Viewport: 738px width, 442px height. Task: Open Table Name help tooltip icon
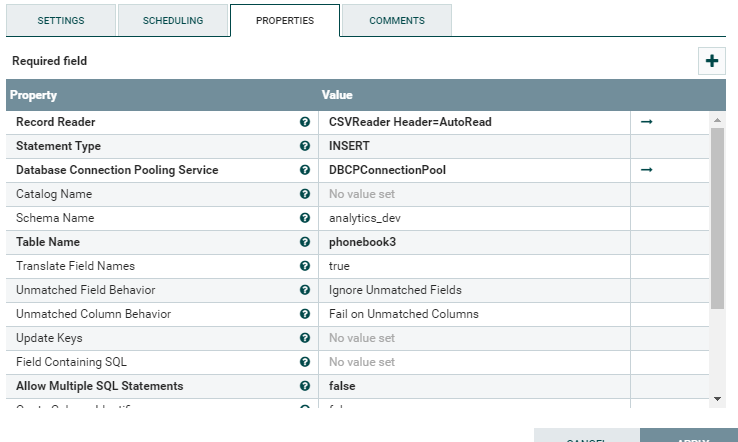tap(305, 242)
